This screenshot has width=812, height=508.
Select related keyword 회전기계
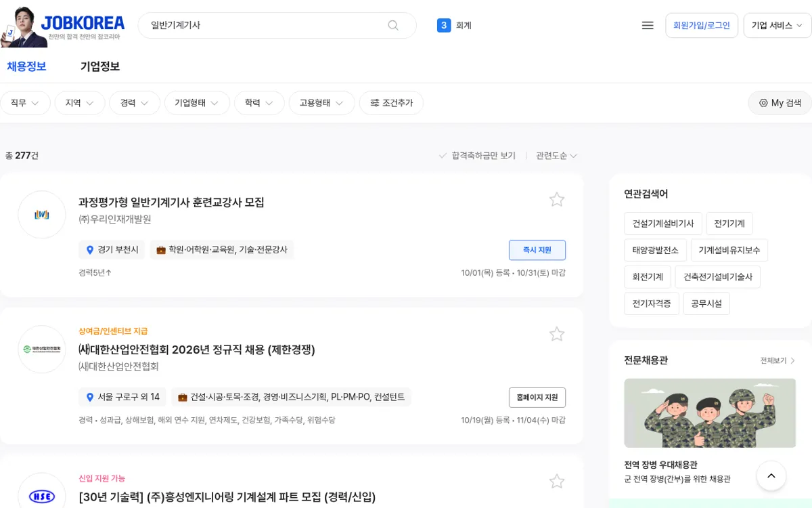pyautogui.click(x=648, y=277)
